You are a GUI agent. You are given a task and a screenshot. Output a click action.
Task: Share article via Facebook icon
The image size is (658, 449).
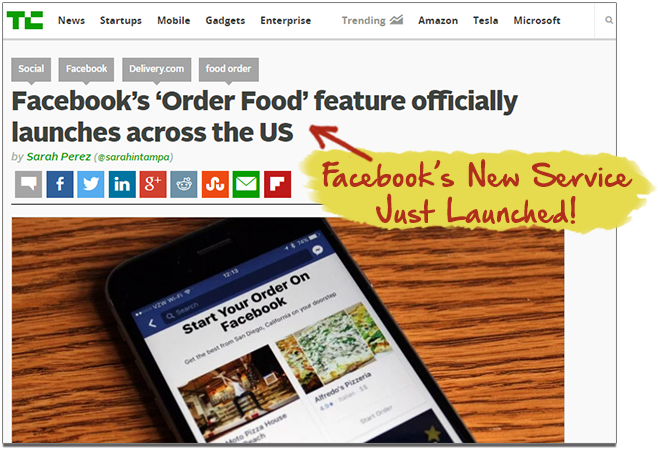pyautogui.click(x=60, y=184)
